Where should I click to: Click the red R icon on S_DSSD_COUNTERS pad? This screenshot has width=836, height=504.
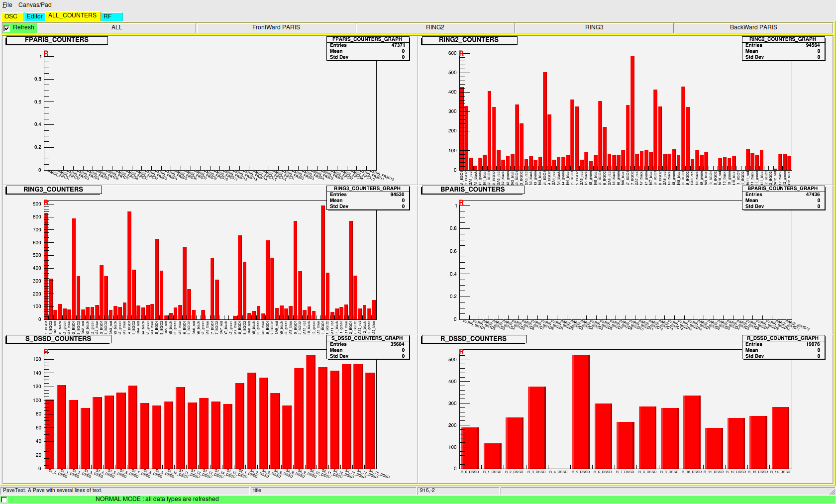coord(45,352)
